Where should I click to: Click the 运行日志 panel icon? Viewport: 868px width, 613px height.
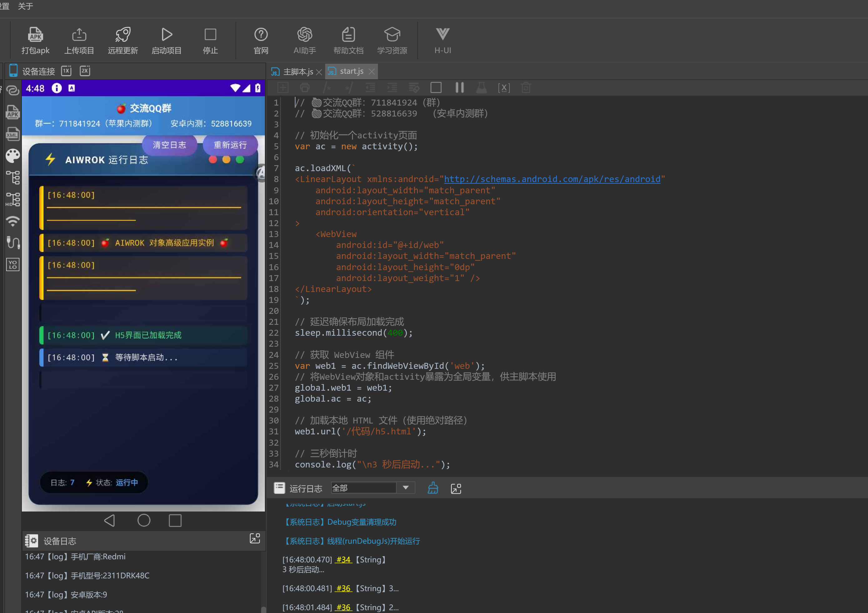[x=279, y=488]
